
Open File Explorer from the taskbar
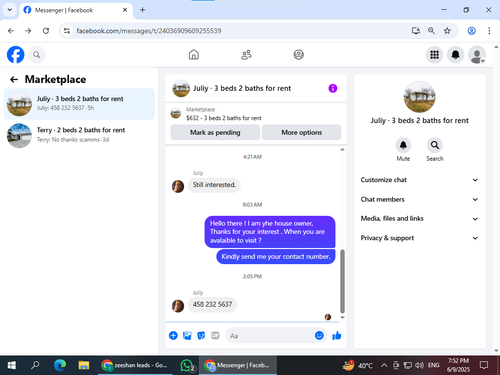point(84,365)
